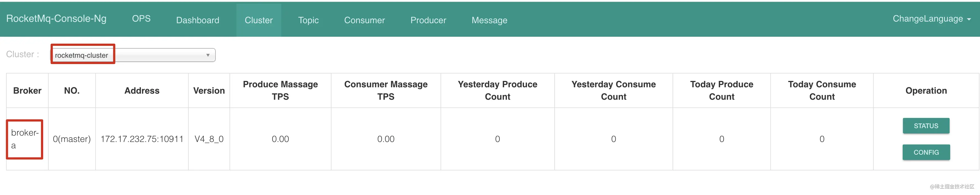The width and height of the screenshot is (980, 195).
Task: Click the Produce Massage TPS column header
Action: point(280,91)
